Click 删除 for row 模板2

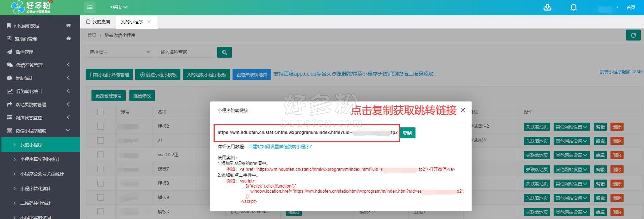tap(617, 127)
